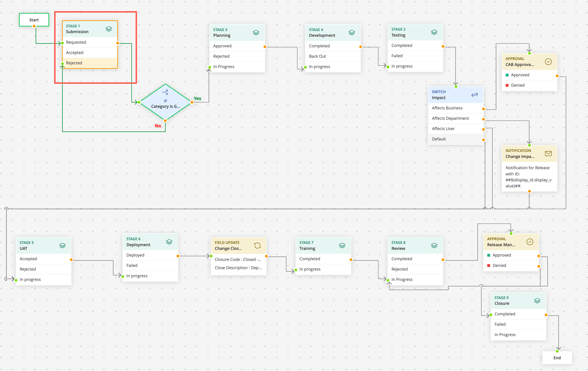This screenshot has height=371, width=588.
Task: Click the orange connector dot on Stage 5 Accepted
Action: click(71, 260)
